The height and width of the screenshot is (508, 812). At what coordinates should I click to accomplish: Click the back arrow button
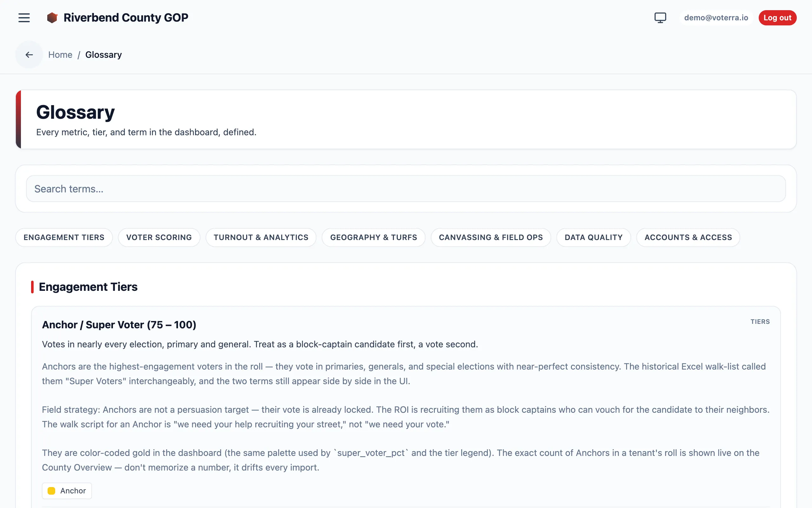coord(29,55)
